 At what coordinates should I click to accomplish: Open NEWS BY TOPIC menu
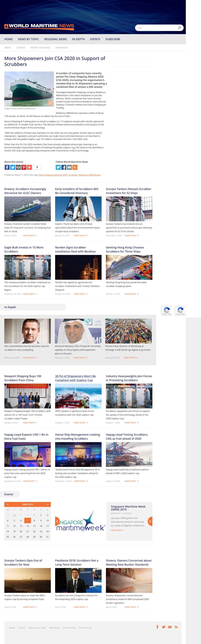[x=28, y=39]
